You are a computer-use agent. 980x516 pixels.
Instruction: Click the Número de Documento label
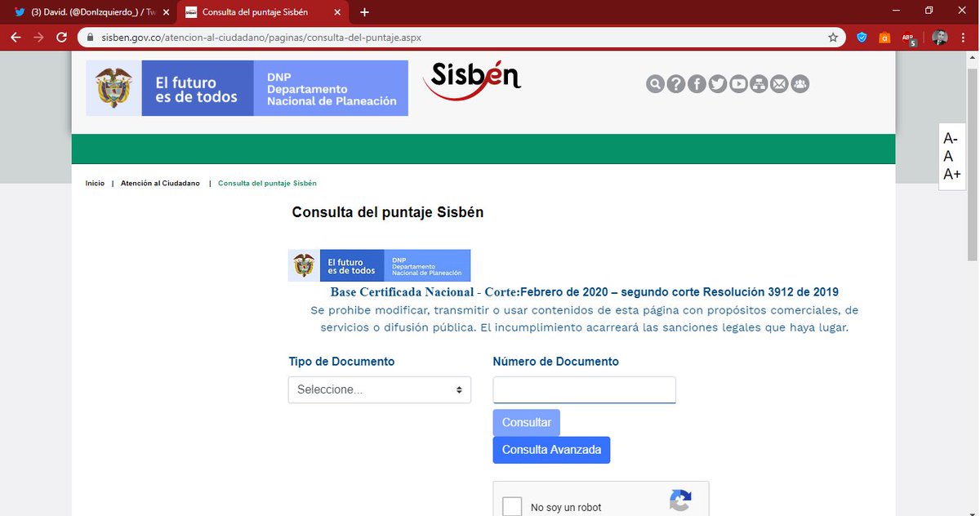[x=556, y=362]
